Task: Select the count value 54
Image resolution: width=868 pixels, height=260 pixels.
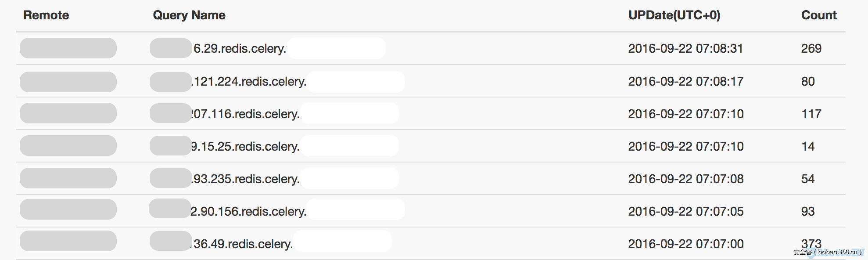Action: click(x=807, y=179)
